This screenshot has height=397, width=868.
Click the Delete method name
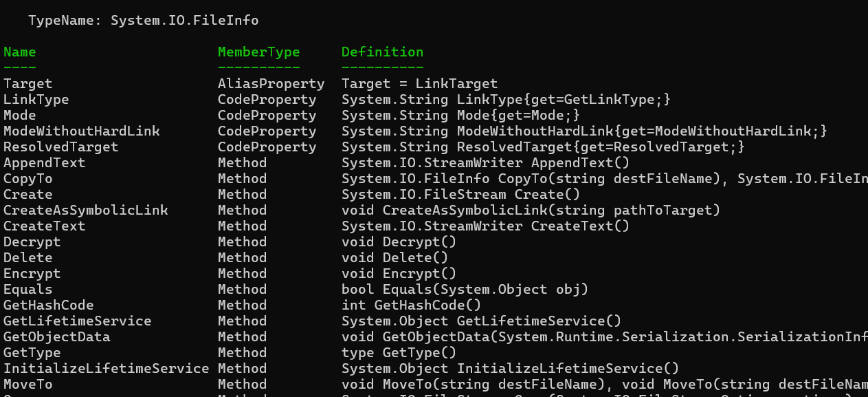click(x=27, y=258)
